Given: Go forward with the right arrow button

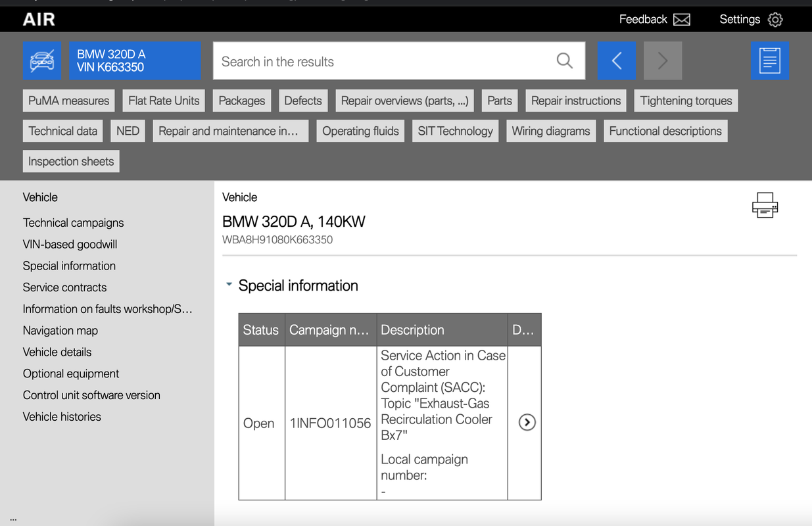Looking at the screenshot, I should click(x=663, y=61).
